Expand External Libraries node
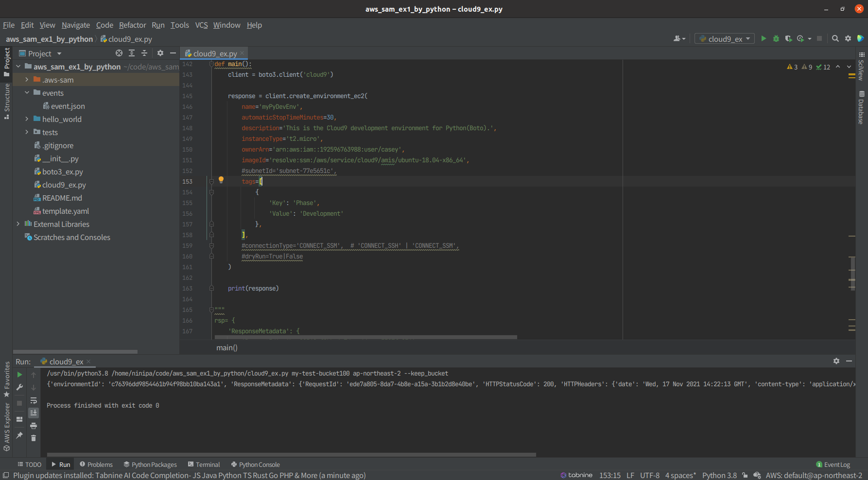 pyautogui.click(x=18, y=224)
